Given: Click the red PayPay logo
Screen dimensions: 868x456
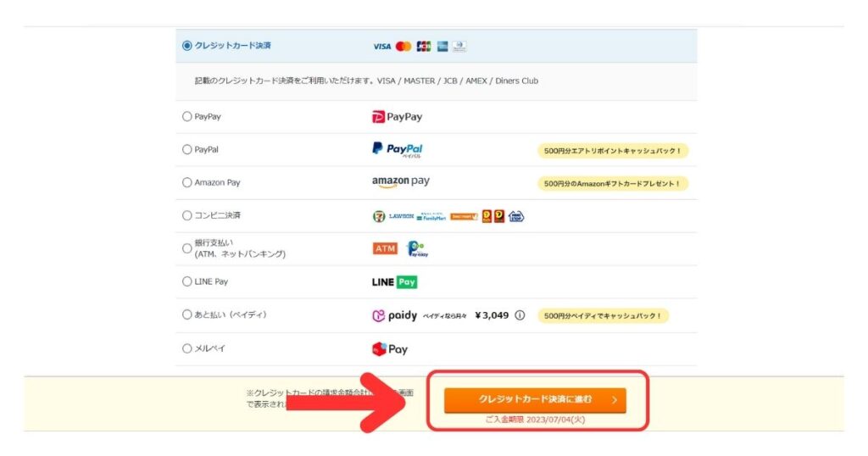Looking at the screenshot, I should click(x=398, y=117).
